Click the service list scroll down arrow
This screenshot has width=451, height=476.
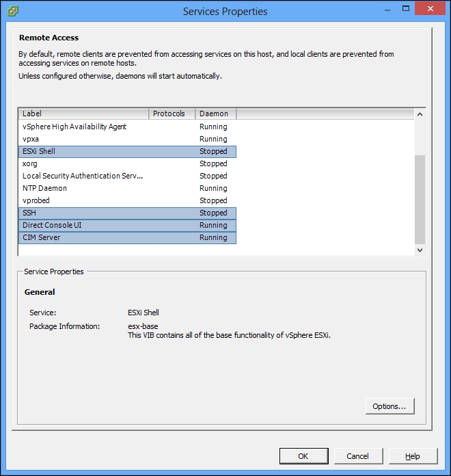[420, 250]
